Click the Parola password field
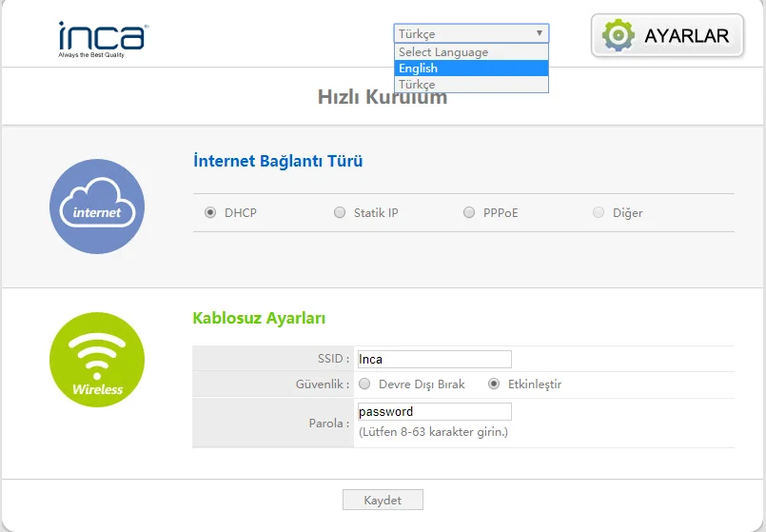The width and height of the screenshot is (766, 532). tap(434, 411)
